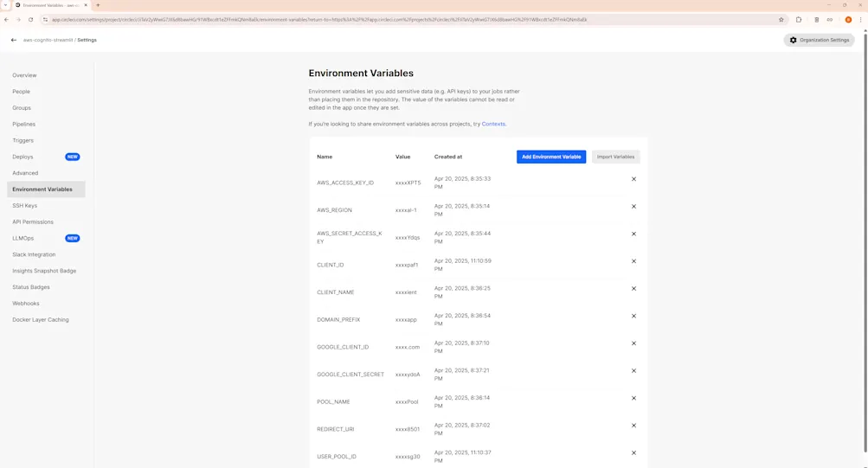Click the xxxxPool value cell
The image size is (868, 468).
tap(407, 402)
